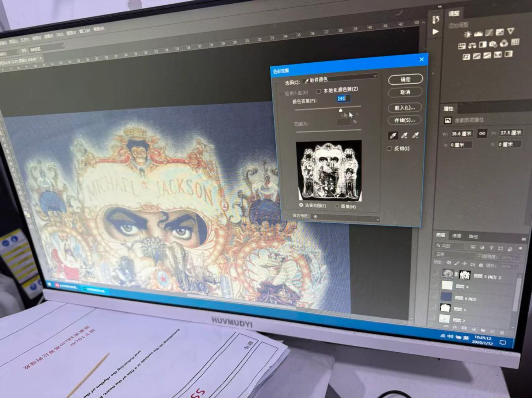
Task: Open the layer blend mode dropdown 正常
Action: [x=454, y=255]
